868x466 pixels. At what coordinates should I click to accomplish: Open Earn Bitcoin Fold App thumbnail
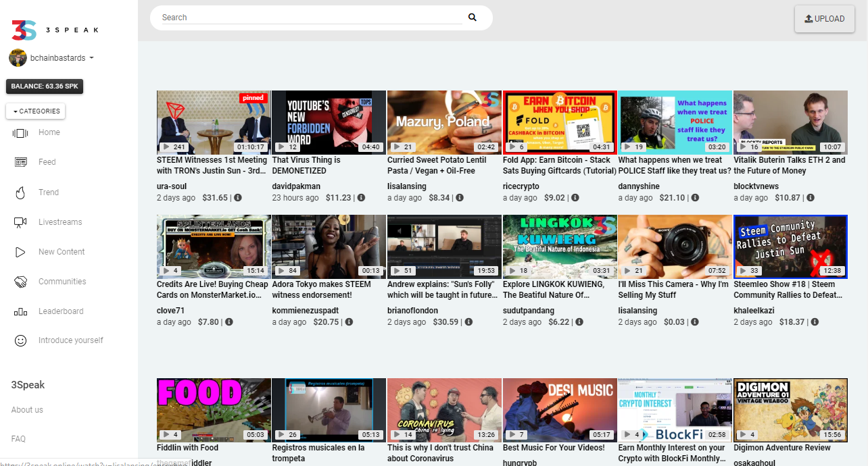point(560,122)
